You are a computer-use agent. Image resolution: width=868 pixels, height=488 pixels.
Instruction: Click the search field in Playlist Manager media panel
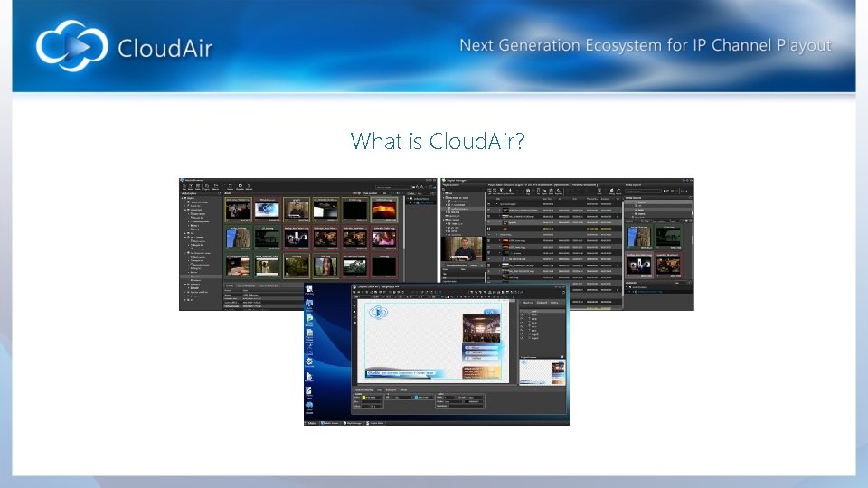pyautogui.click(x=643, y=192)
